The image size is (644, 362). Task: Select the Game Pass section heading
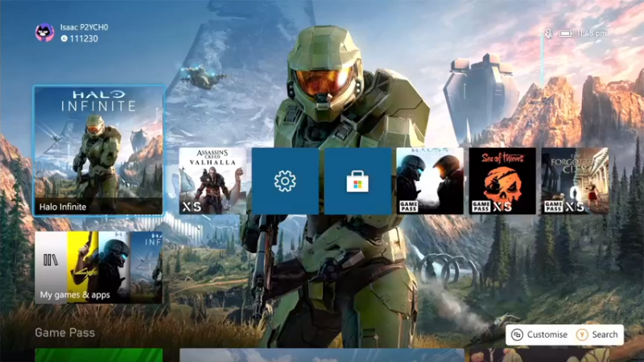pyautogui.click(x=65, y=332)
